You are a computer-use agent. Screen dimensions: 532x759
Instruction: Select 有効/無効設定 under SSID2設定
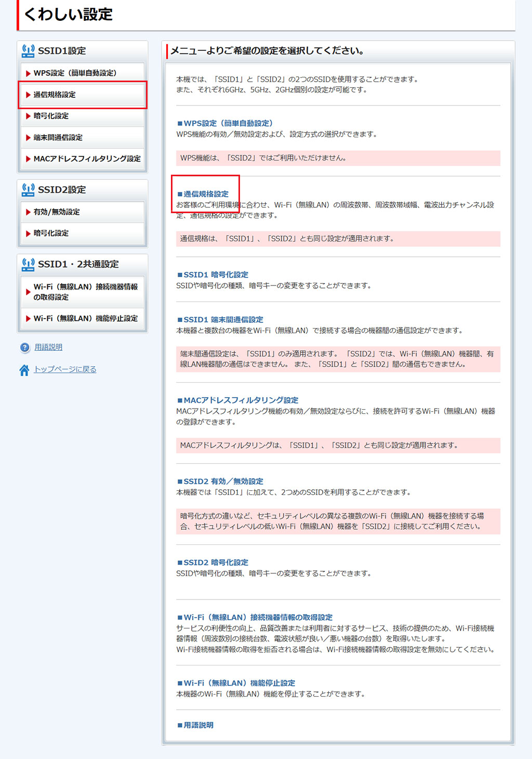tap(57, 212)
